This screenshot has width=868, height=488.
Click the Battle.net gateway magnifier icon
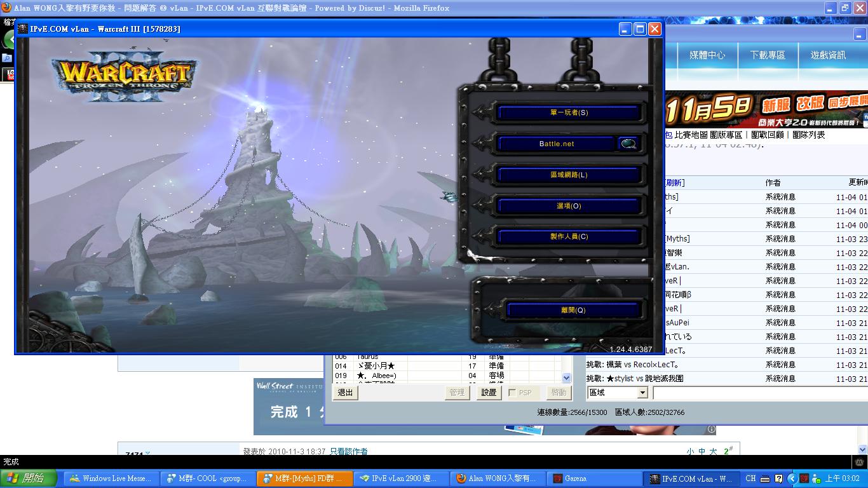point(628,144)
